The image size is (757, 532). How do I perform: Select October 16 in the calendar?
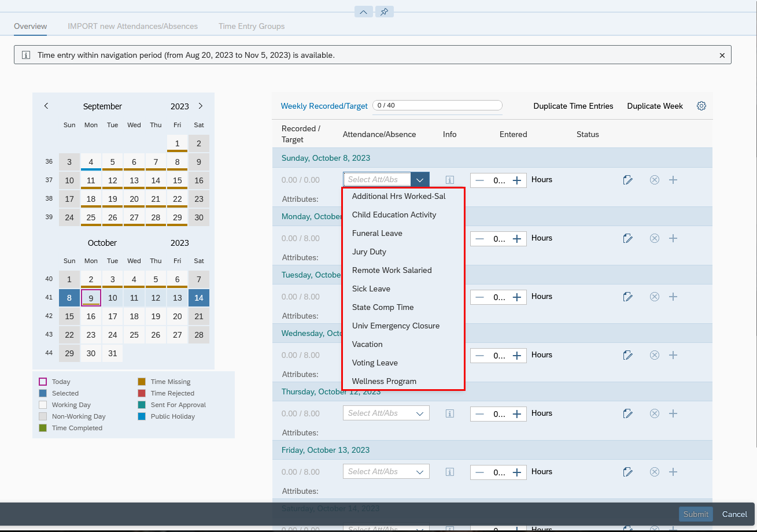coord(91,316)
